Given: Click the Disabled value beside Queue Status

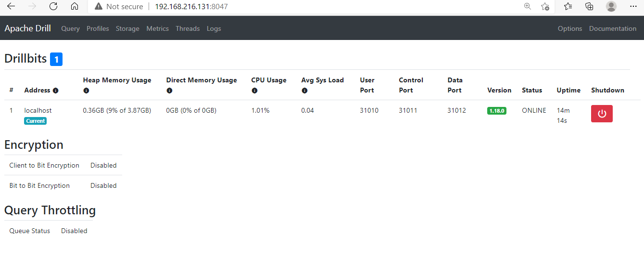Looking at the screenshot, I should coord(74,231).
